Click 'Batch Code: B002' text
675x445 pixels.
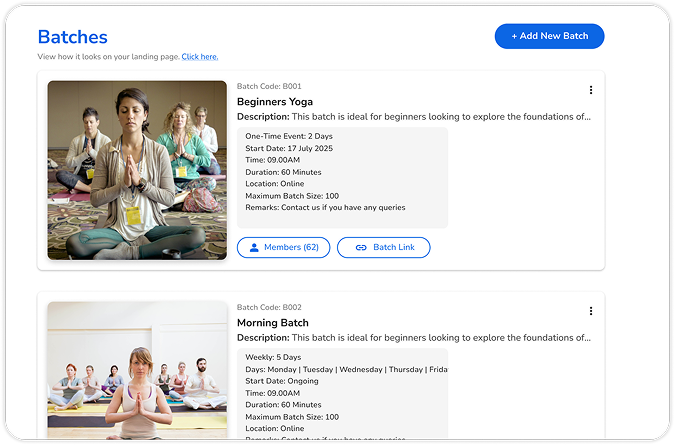click(x=269, y=307)
